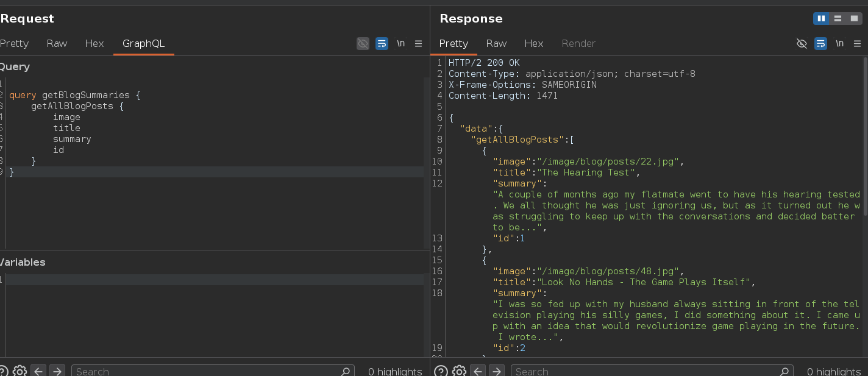Click "The Hearing Test" title value
868x376 pixels.
click(586, 172)
